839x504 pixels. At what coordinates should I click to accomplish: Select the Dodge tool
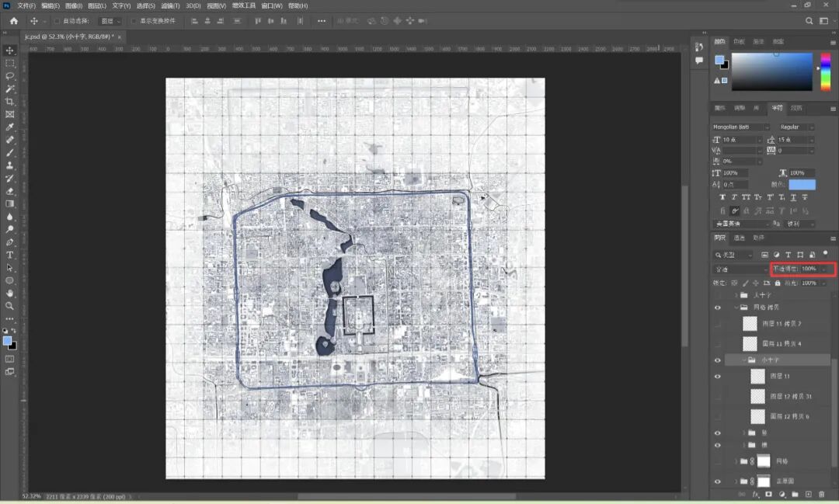click(x=9, y=230)
